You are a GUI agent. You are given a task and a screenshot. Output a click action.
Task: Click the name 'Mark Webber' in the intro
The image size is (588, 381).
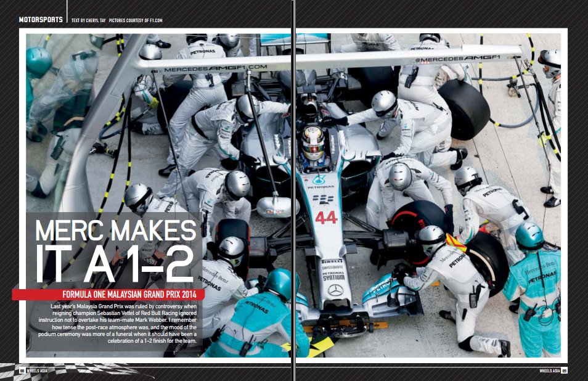pyautogui.click(x=152, y=320)
